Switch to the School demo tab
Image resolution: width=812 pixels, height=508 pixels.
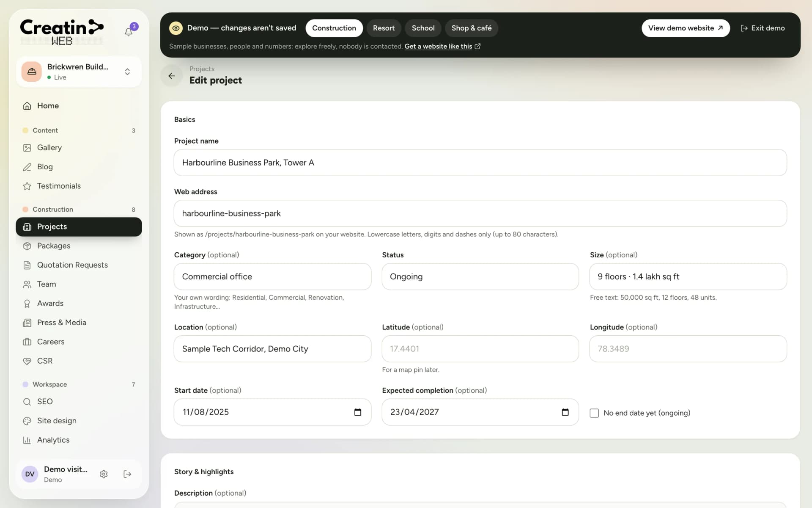pos(423,28)
